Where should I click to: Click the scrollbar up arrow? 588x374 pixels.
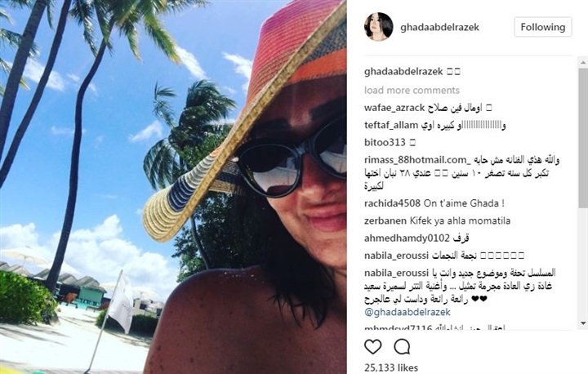click(x=583, y=62)
